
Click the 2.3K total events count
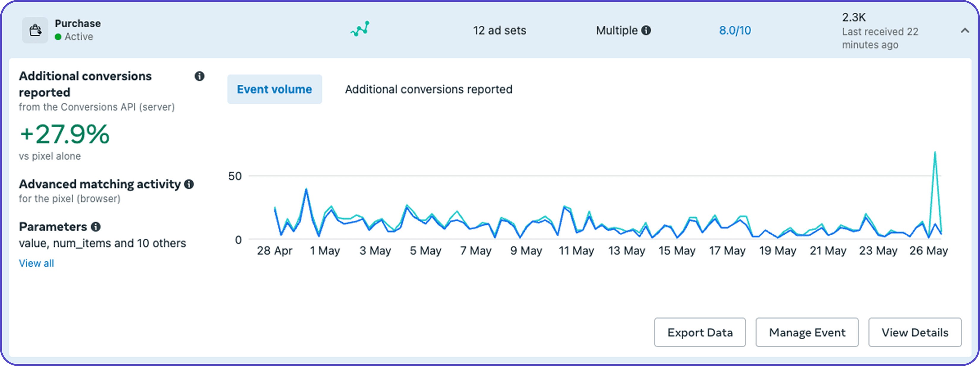coord(854,17)
